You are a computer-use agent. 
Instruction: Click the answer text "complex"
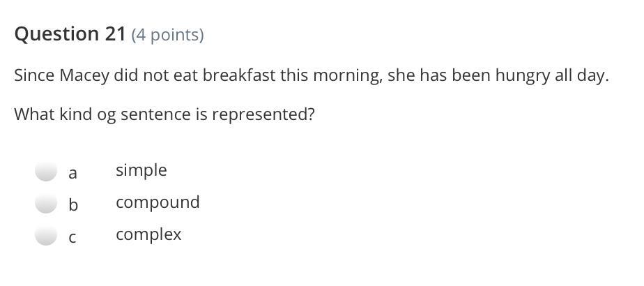pos(148,234)
